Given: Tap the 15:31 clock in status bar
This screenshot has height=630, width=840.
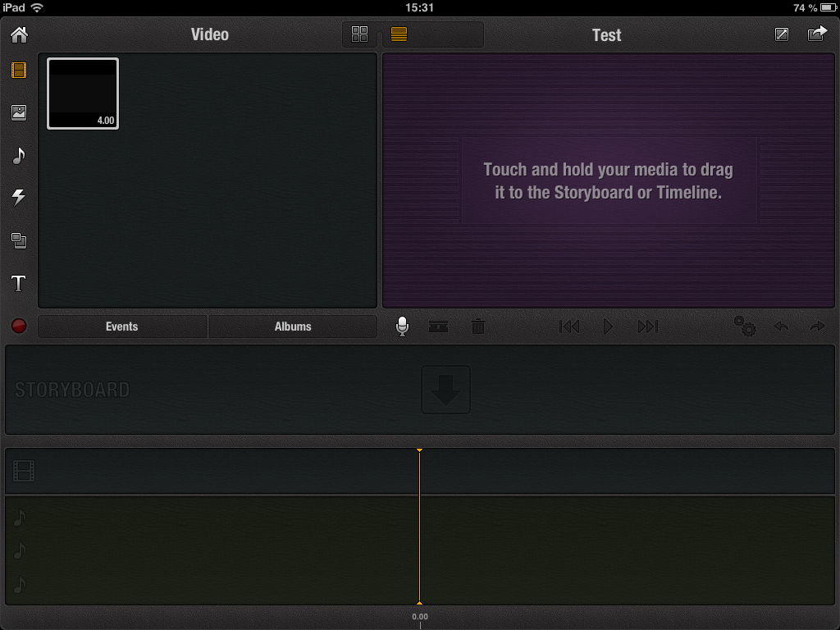Looking at the screenshot, I should tap(419, 7).
